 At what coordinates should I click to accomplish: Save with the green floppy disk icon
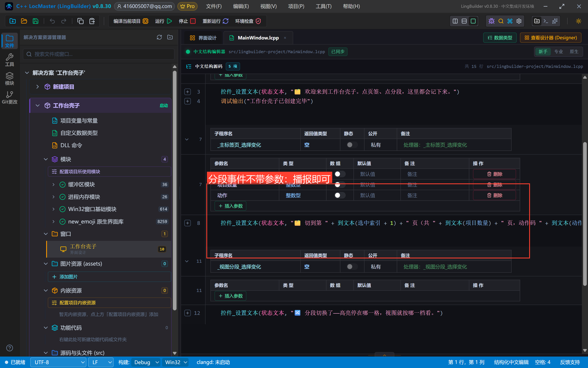pyautogui.click(x=36, y=21)
